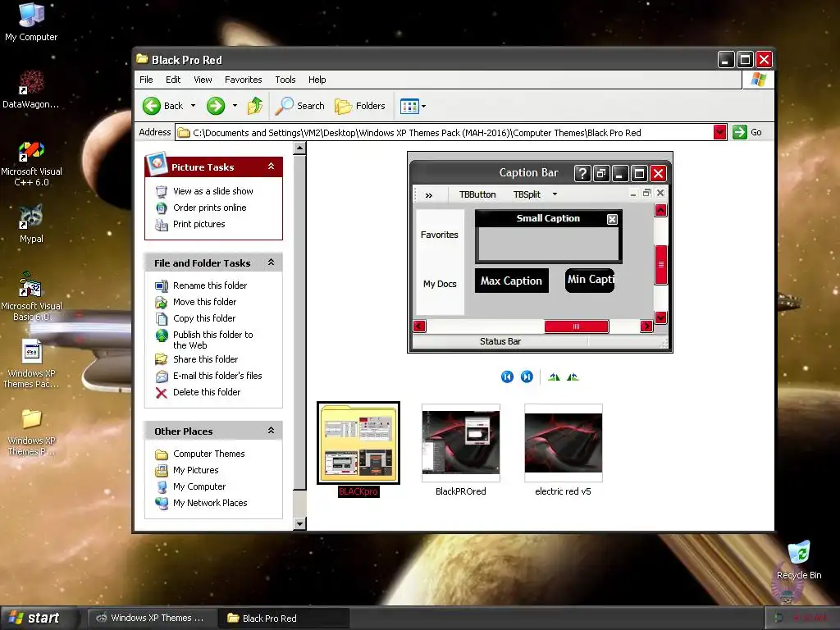Image resolution: width=840 pixels, height=630 pixels.
Task: Go back with the green Back arrow
Action: [163, 106]
